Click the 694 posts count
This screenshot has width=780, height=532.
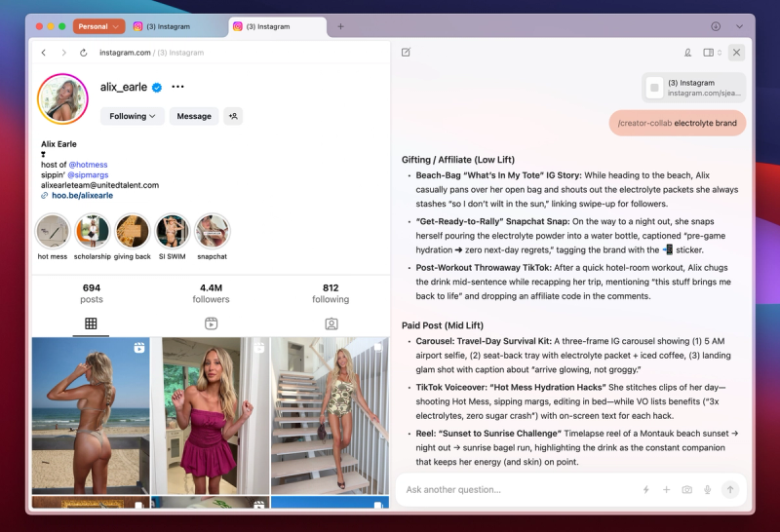(x=92, y=293)
